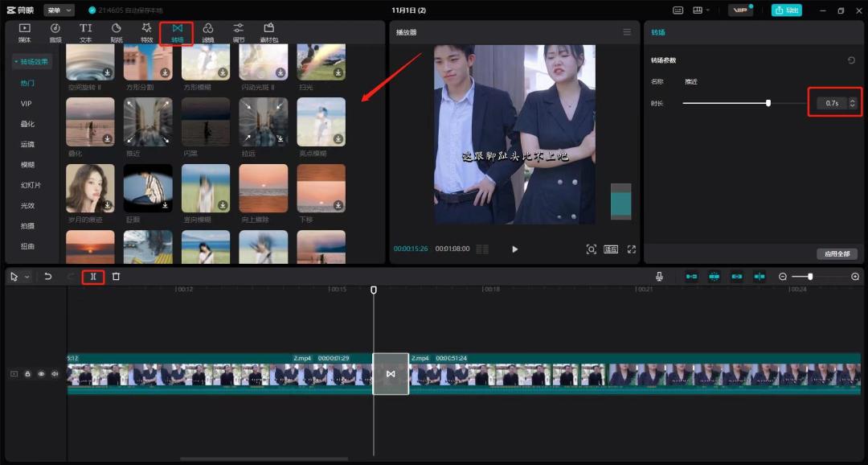Download the 下移 transition
This screenshot has width=868, height=465.
coord(338,205)
